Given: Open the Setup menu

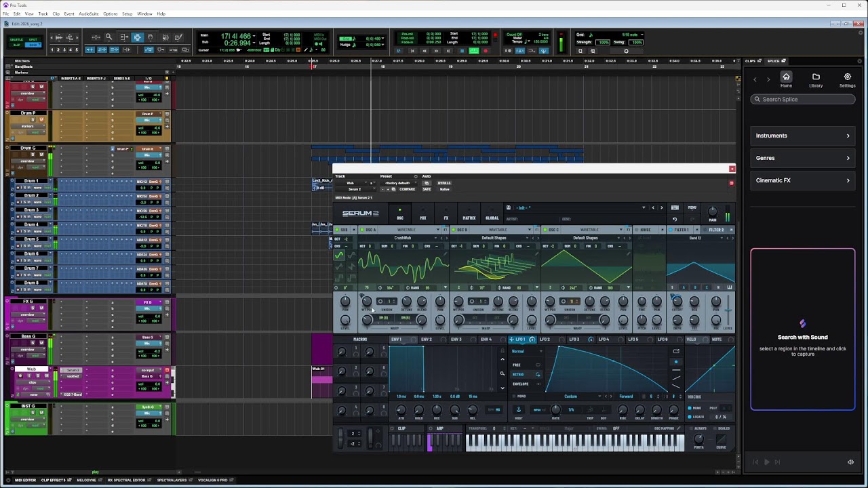Looking at the screenshot, I should 127,14.
